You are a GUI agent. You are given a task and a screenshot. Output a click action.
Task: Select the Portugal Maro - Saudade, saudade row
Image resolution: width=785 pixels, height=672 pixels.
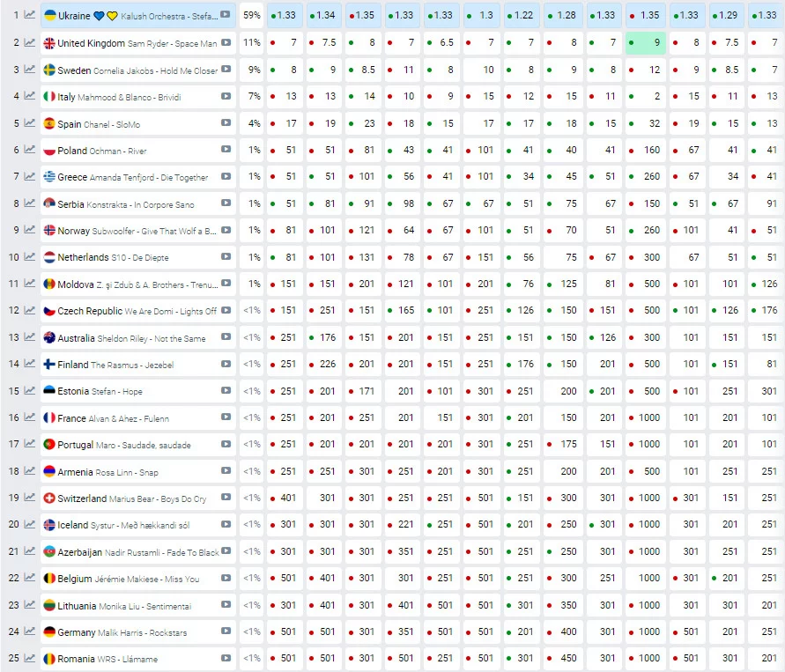click(x=137, y=444)
